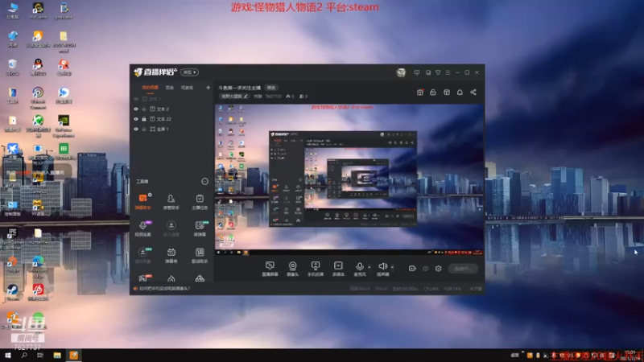Viewport: 644px width, 362px height.
Task: Collapse the 工具箱 toolbox panel
Action: coord(204,182)
